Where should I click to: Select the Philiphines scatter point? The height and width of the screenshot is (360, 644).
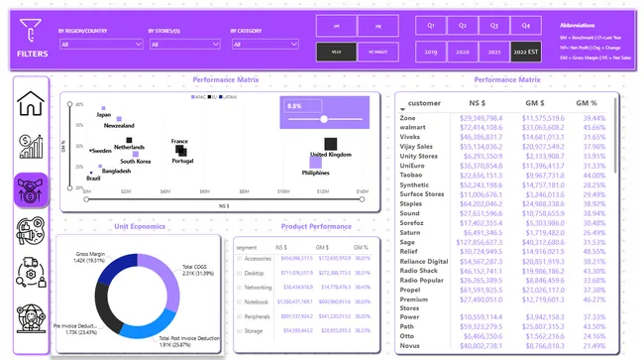point(315,163)
